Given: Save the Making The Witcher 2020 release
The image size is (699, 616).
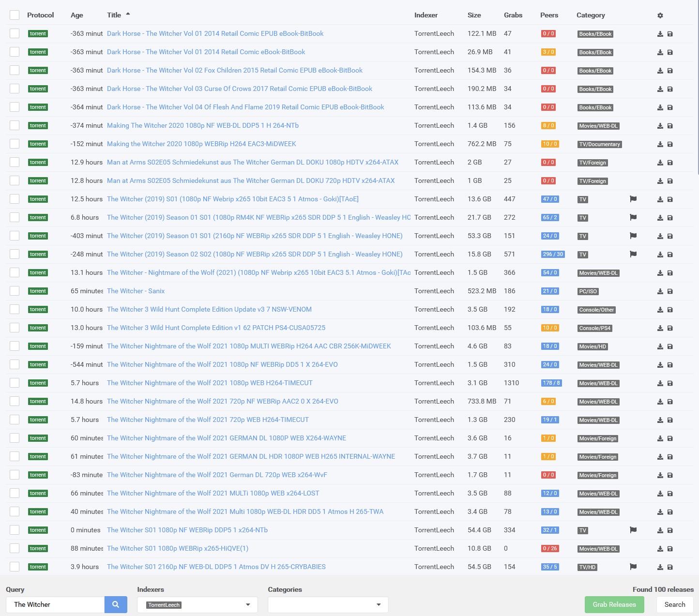Looking at the screenshot, I should click(x=670, y=125).
